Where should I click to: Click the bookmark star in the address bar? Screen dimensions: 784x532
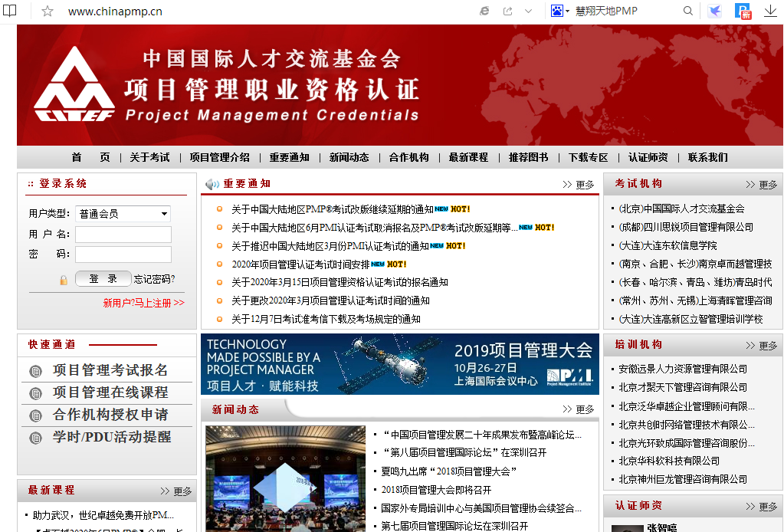pos(48,11)
